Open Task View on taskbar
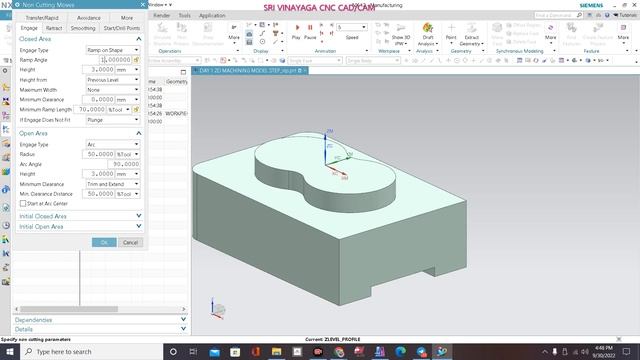Image resolution: width=640 pixels, height=360 pixels. pyautogui.click(x=193, y=351)
